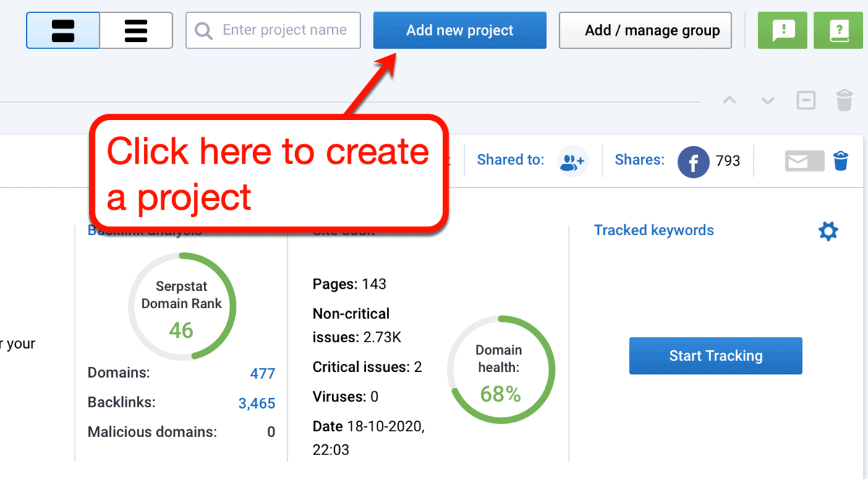The image size is (868, 479).
Task: Open the Tracked keywords section
Action: tap(653, 230)
